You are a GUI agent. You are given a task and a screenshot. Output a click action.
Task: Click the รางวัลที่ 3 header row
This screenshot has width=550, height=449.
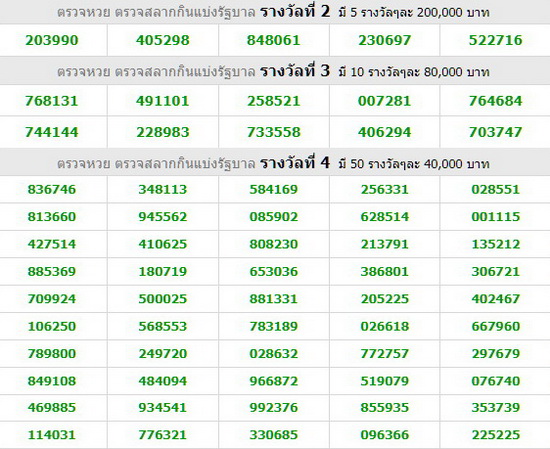(275, 71)
